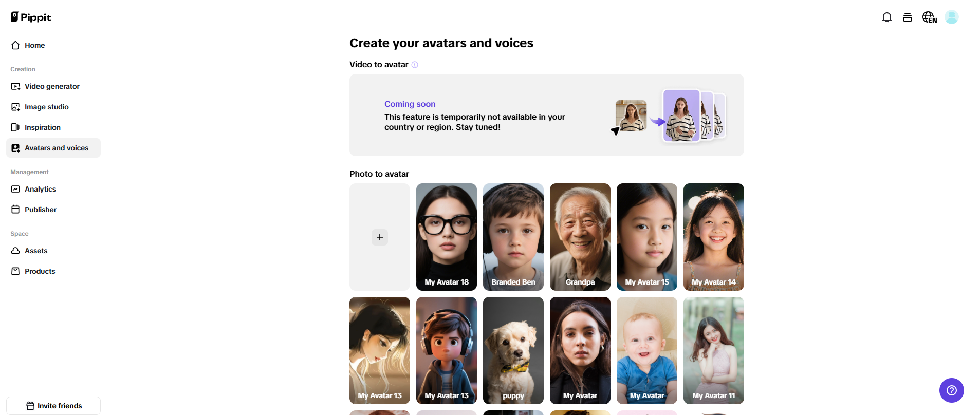Screen dimensions: 980x415
Task: Click the plus tile to add avatar
Action: [380, 237]
